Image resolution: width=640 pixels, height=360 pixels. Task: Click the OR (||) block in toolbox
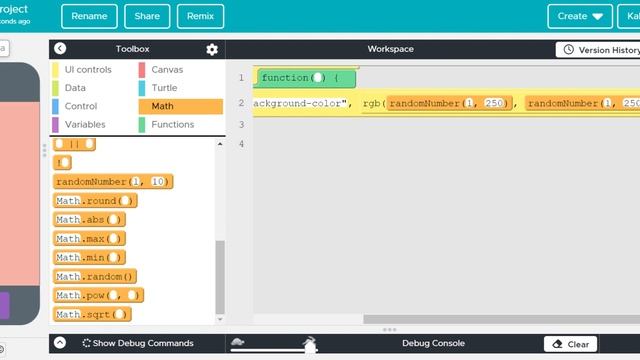(x=74, y=144)
